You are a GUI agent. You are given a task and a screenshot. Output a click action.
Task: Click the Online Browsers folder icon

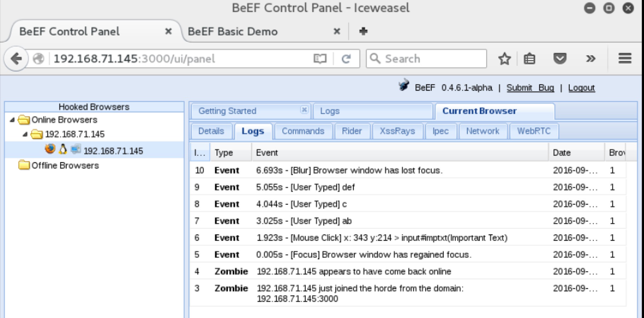coord(24,120)
